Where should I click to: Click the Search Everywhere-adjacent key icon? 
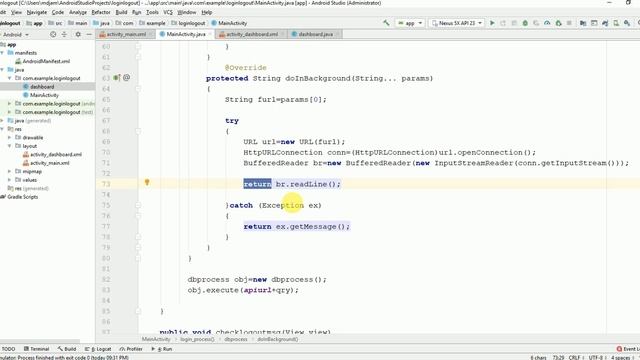click(627, 23)
